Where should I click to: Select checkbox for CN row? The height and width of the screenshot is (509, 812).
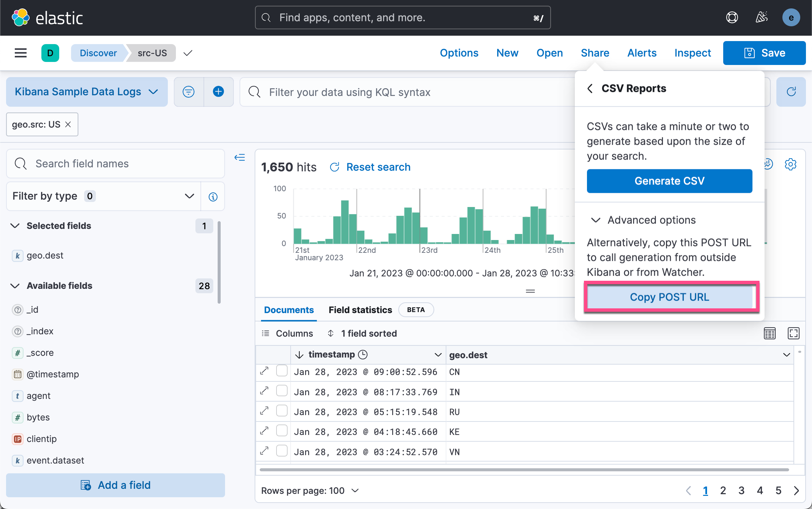coord(282,371)
